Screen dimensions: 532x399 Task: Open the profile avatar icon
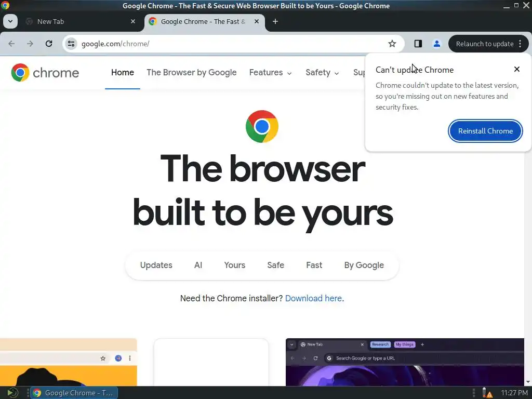click(436, 44)
